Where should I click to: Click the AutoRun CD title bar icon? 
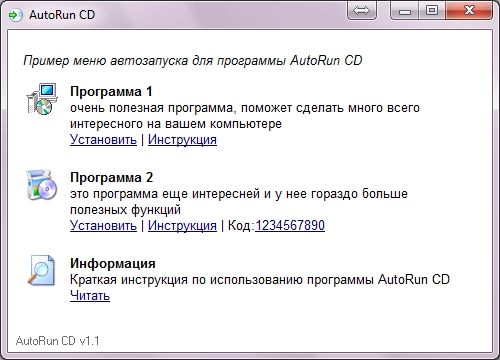click(x=15, y=15)
